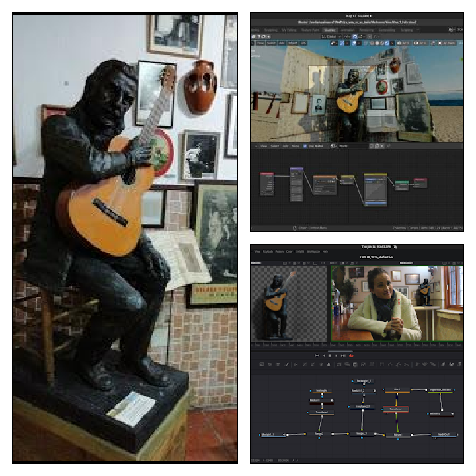The height and width of the screenshot is (476, 476).
Task: Toggle proportional editing in Blender header
Action: click(370, 37)
